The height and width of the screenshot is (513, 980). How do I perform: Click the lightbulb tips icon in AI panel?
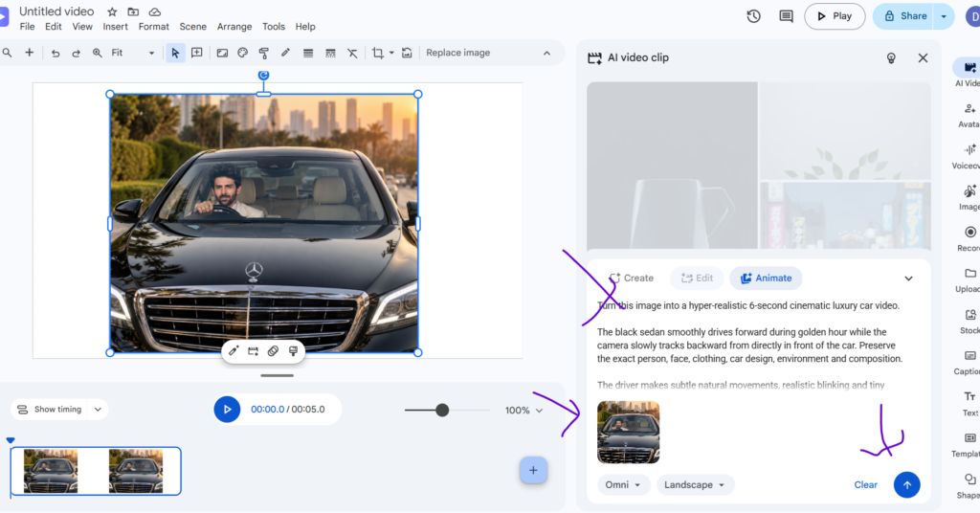coord(891,58)
